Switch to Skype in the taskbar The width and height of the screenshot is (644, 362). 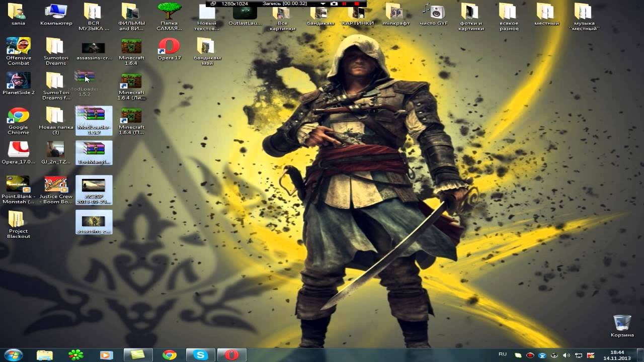pyautogui.click(x=201, y=355)
